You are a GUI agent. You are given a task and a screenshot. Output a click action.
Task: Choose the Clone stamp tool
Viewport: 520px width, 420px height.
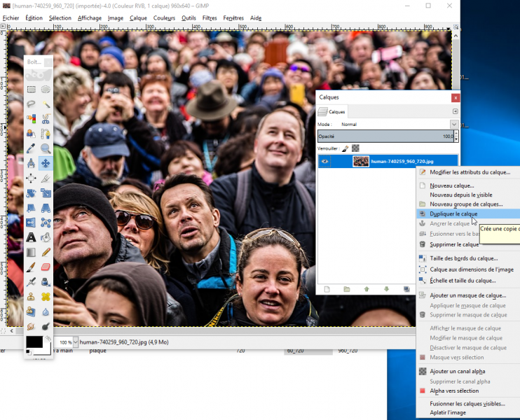pyautogui.click(x=31, y=297)
